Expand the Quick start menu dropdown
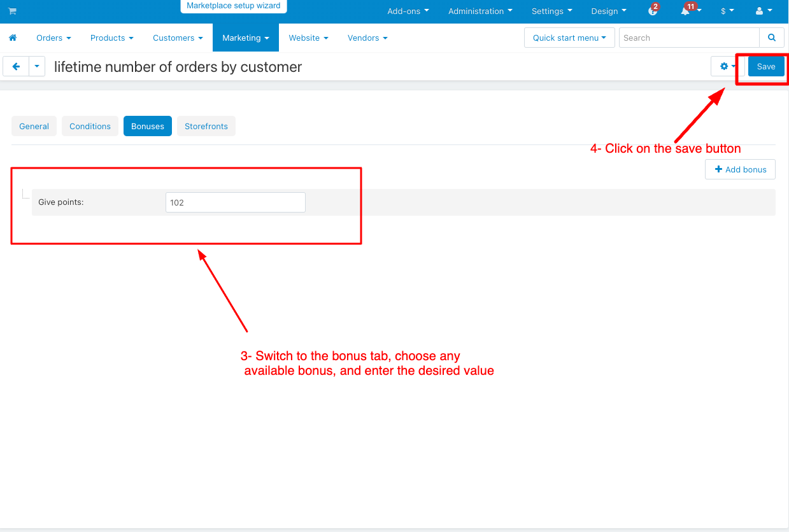 [x=569, y=38]
